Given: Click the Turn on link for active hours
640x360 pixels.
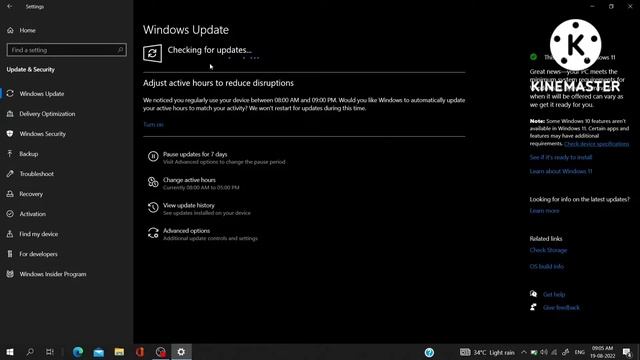Looking at the screenshot, I should (153, 124).
